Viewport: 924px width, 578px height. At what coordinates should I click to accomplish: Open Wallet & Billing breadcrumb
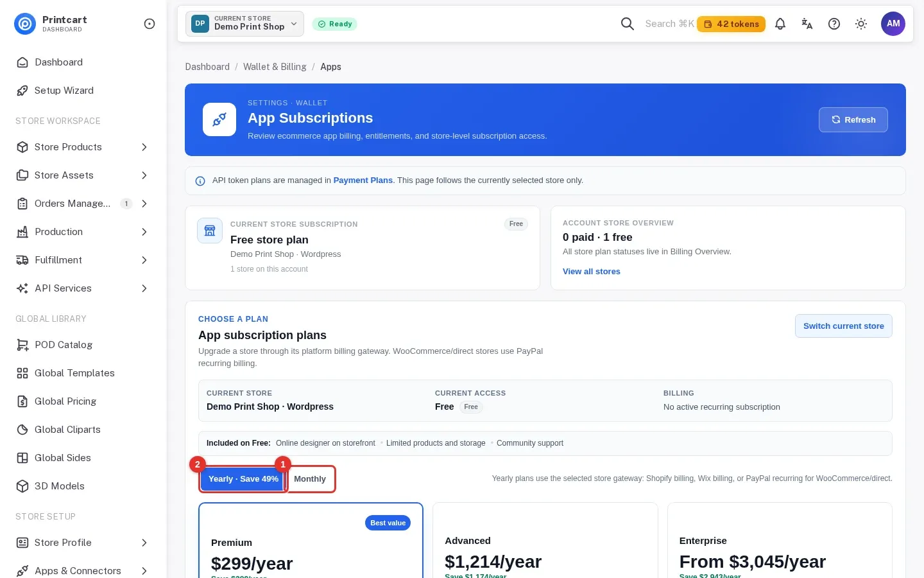275,67
